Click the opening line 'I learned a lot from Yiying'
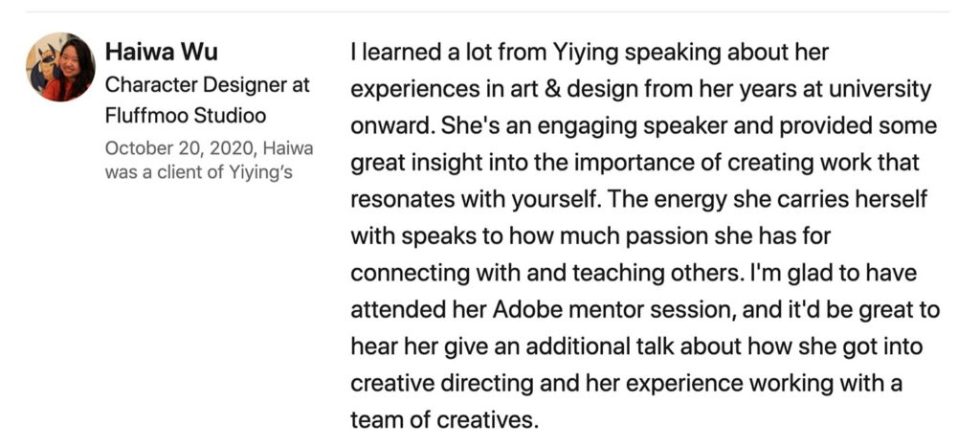The width and height of the screenshot is (980, 446). pos(485,53)
